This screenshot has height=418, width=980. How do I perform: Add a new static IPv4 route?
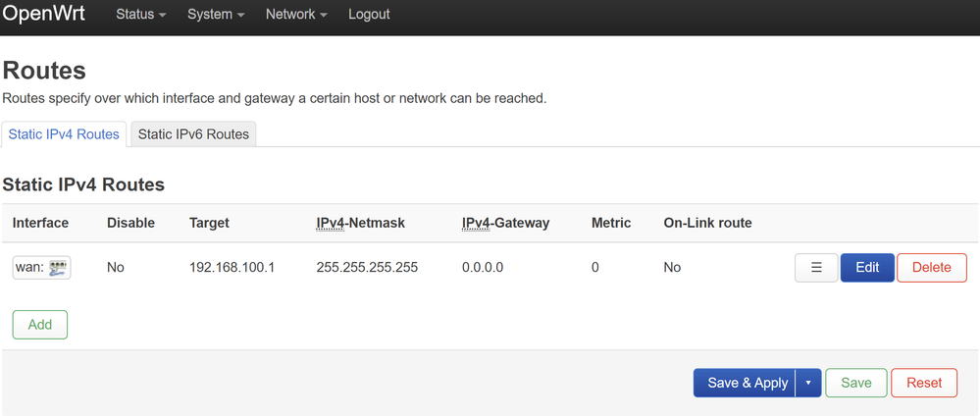[40, 325]
